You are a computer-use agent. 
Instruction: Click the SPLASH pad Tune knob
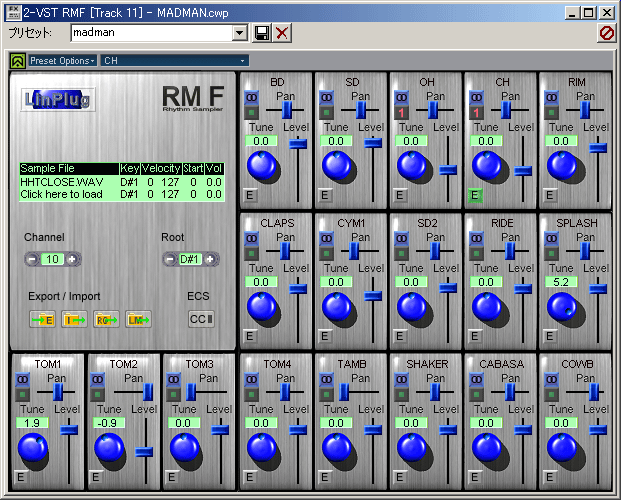pyautogui.click(x=562, y=306)
